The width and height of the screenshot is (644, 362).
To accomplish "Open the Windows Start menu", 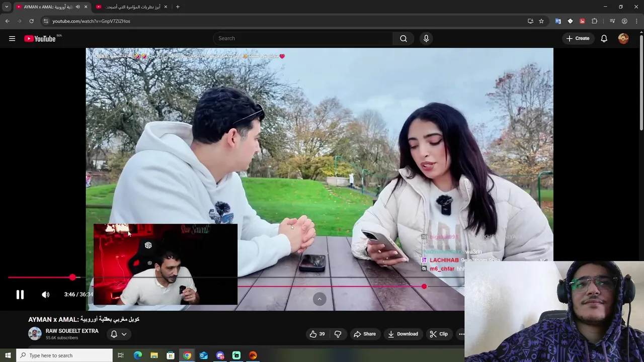I will [x=8, y=355].
